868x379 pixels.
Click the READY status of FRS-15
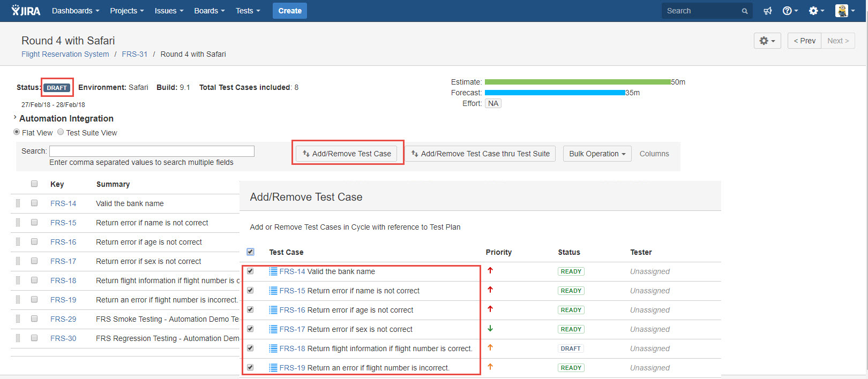(571, 291)
